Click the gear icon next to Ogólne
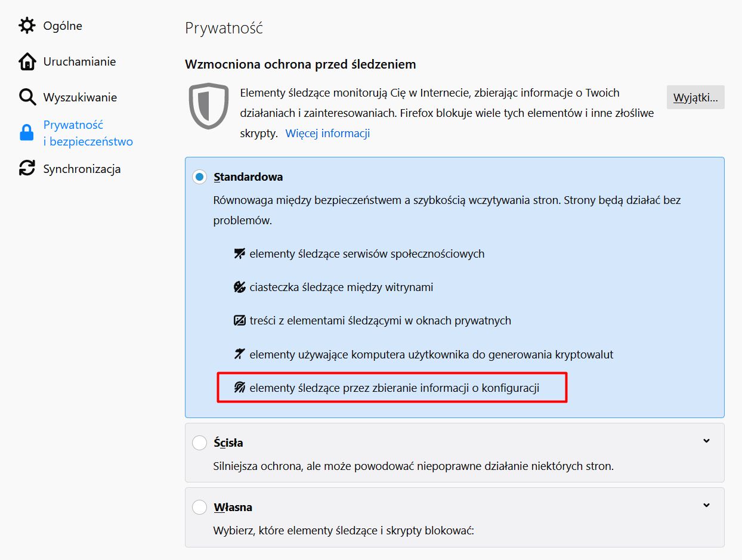Image resolution: width=742 pixels, height=560 pixels. click(x=27, y=25)
